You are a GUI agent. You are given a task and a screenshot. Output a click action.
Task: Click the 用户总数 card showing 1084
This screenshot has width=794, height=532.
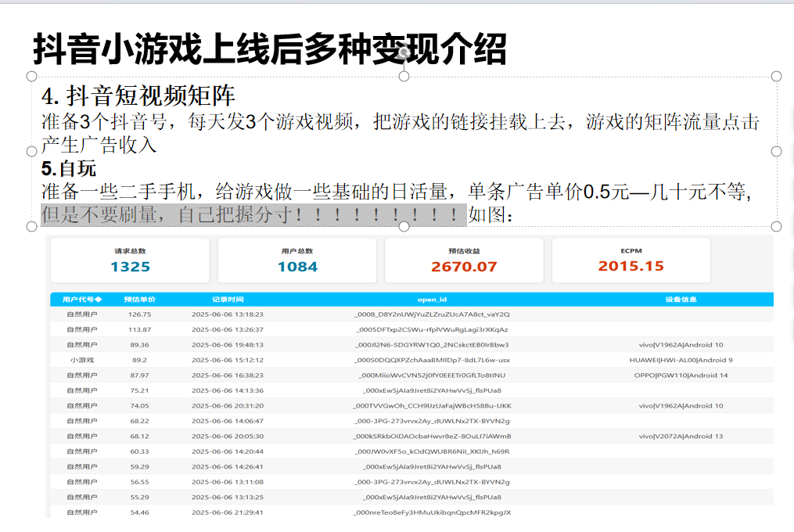click(297, 260)
